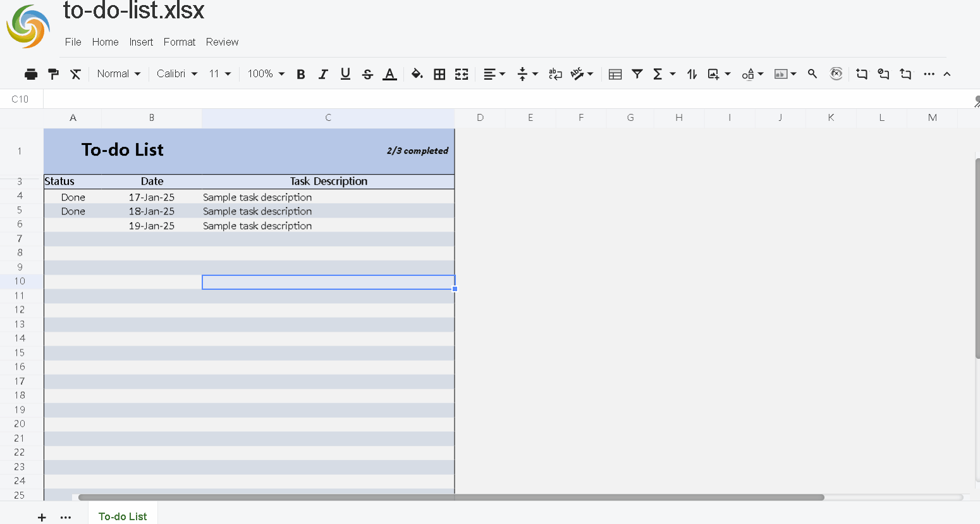980x524 pixels.
Task: Open the insert shapes dropdown
Action: point(752,74)
